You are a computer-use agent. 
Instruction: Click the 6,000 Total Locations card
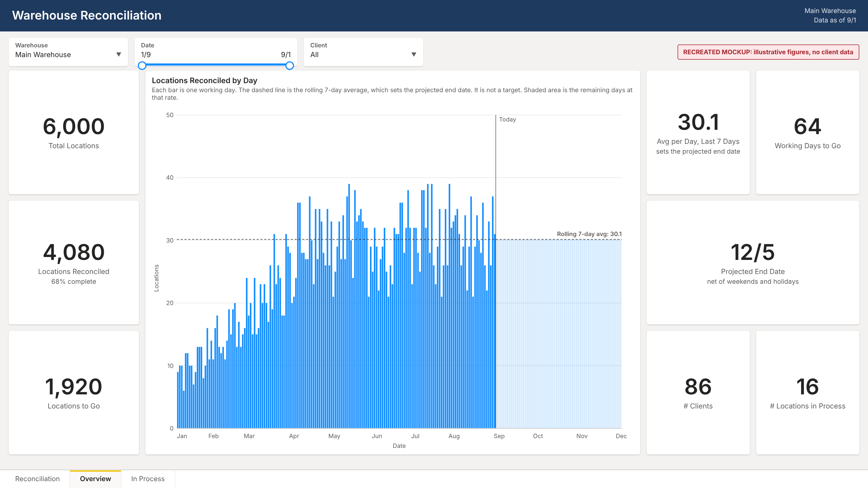tap(74, 132)
